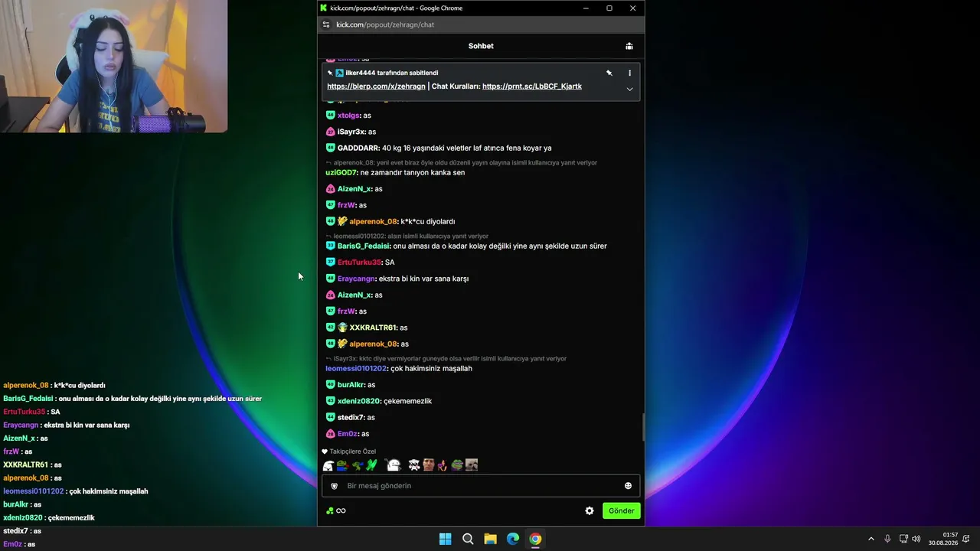Click the kick.com popout chat address bar
The height and width of the screenshot is (551, 980).
[x=385, y=24]
